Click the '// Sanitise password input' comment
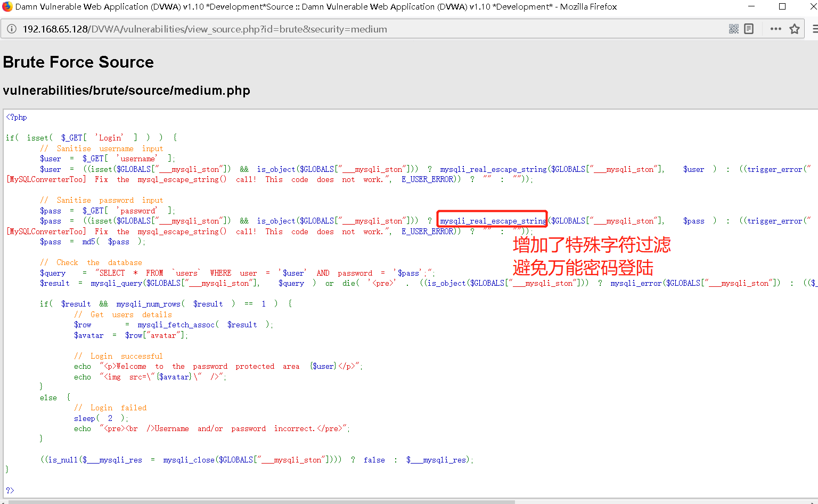Screen dimensions: 818x504 coord(102,200)
